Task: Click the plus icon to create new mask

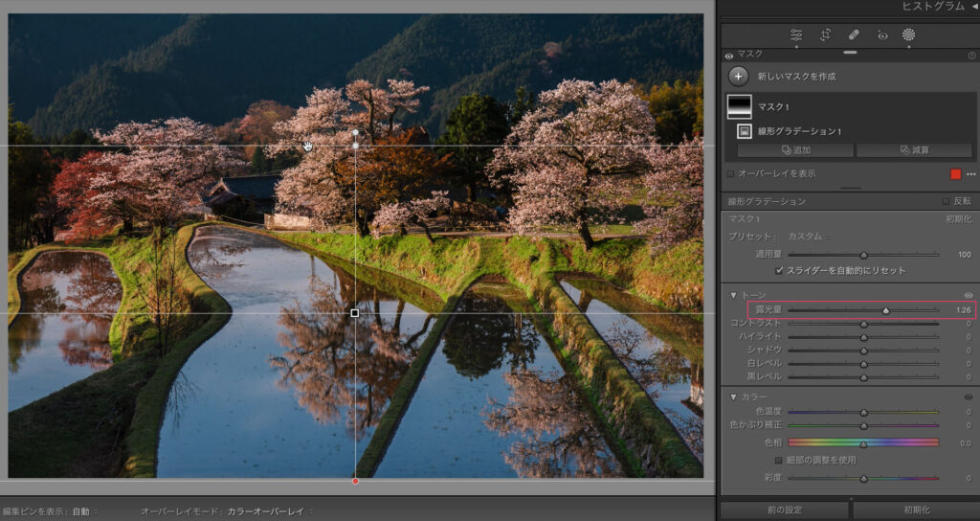Action: tap(738, 77)
